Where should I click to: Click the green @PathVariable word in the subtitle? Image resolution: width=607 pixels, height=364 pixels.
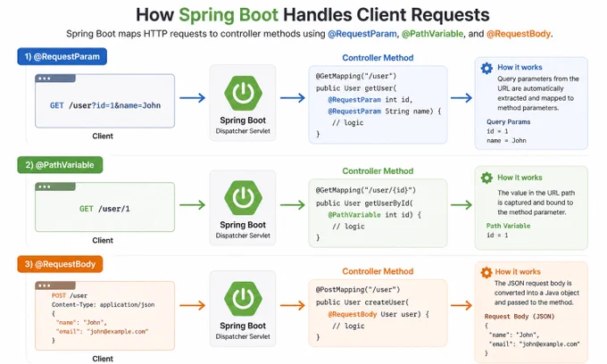(432, 34)
